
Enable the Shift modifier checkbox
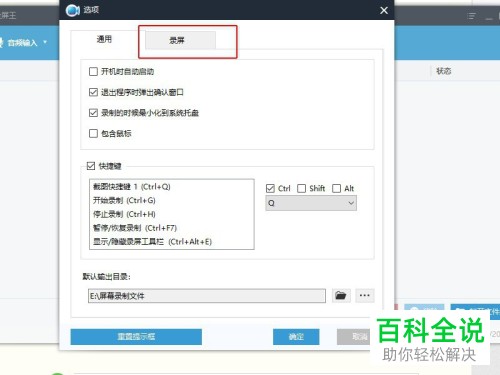301,189
